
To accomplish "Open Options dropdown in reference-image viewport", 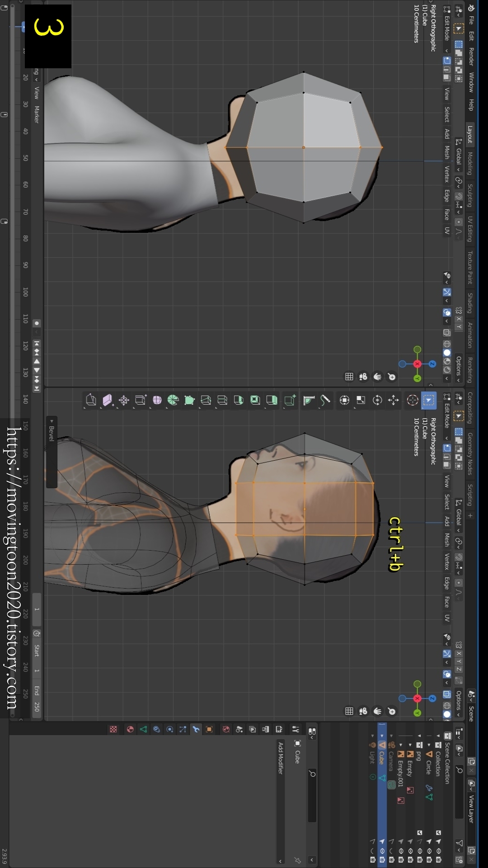I will pos(459,703).
